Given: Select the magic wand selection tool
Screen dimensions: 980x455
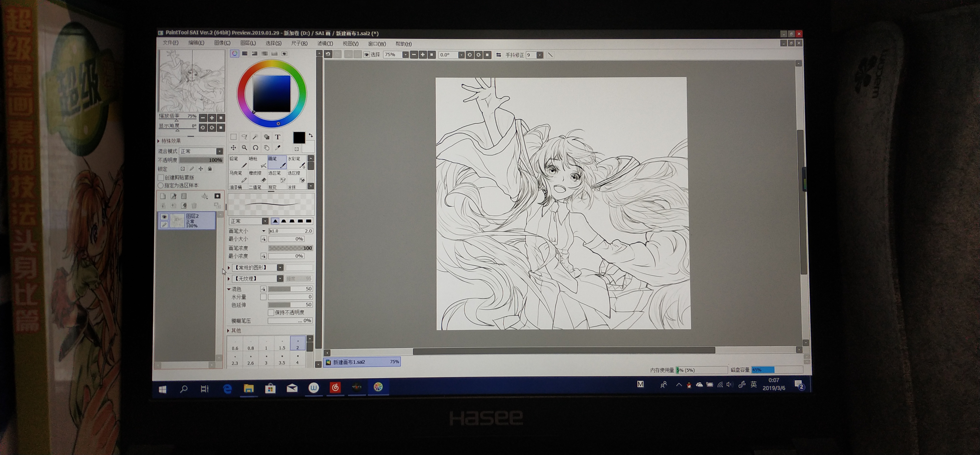Looking at the screenshot, I should click(x=255, y=137).
